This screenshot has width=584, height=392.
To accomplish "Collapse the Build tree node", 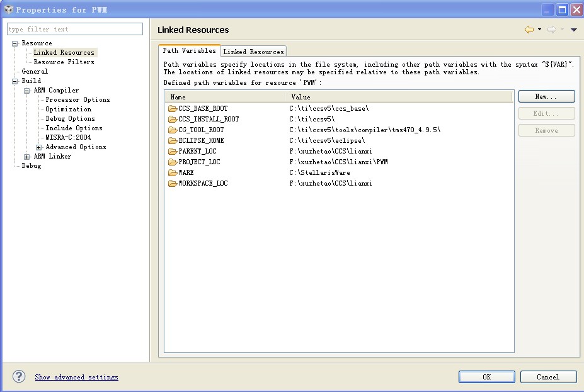I will pos(15,81).
